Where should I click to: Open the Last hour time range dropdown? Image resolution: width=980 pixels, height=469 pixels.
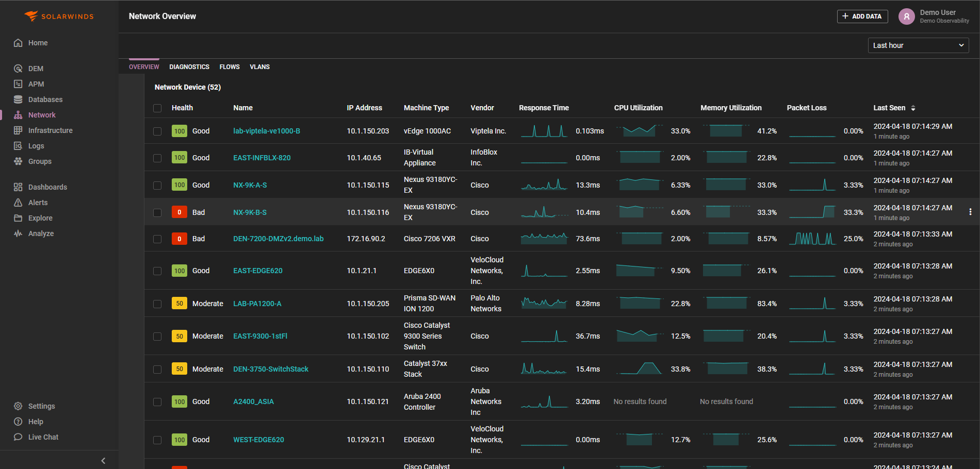(x=918, y=45)
